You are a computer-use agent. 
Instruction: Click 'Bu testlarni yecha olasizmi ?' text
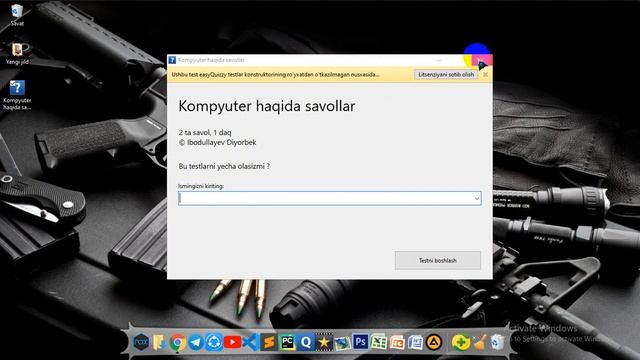[224, 166]
